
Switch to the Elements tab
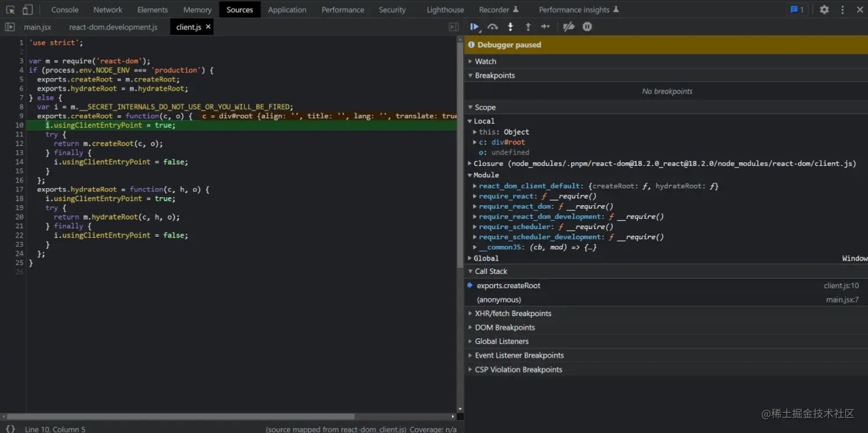pyautogui.click(x=153, y=10)
